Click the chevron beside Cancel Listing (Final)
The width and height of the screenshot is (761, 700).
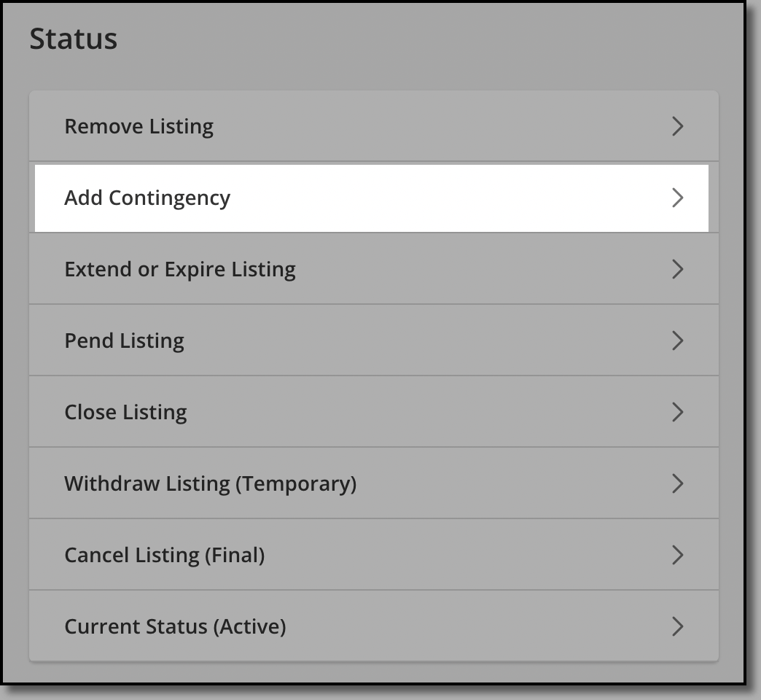pyautogui.click(x=677, y=555)
